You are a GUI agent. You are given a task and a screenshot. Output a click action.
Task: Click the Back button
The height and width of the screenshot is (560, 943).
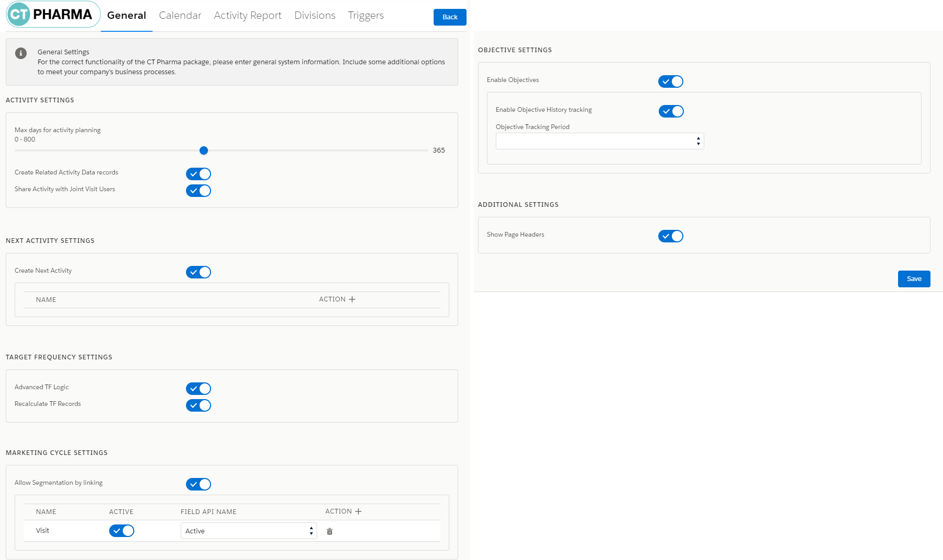(450, 17)
